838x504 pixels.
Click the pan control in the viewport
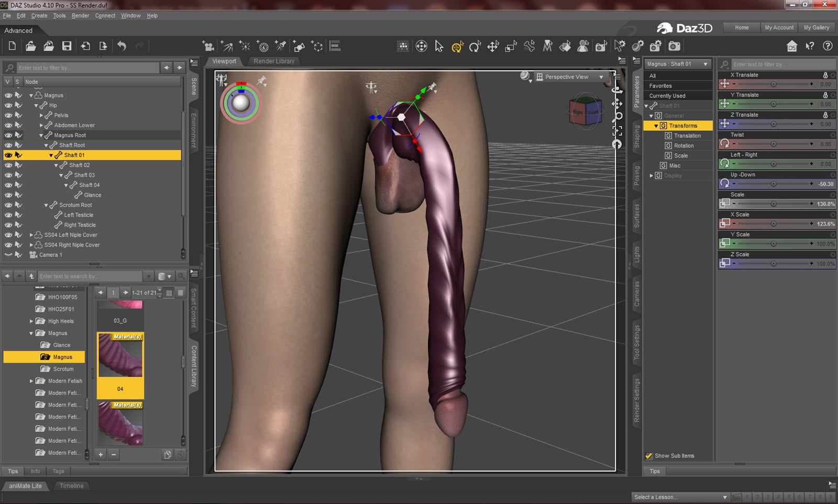point(617,103)
